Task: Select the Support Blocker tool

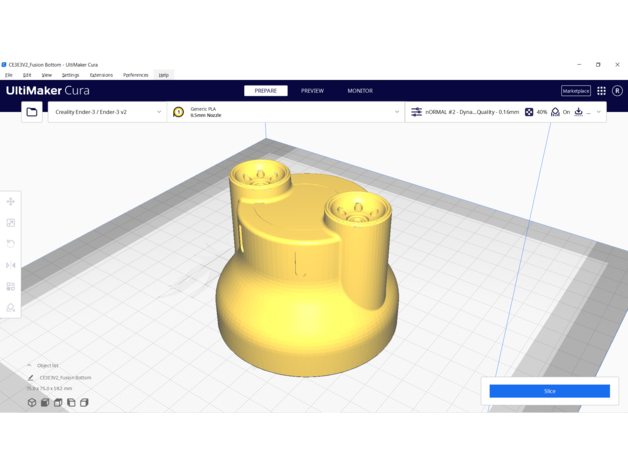Action: [11, 308]
